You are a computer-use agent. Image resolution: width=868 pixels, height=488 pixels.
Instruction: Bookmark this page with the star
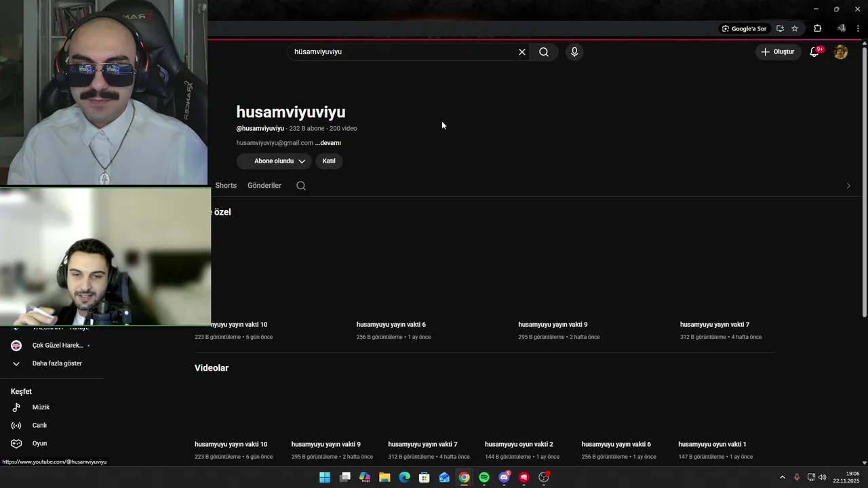pyautogui.click(x=795, y=28)
